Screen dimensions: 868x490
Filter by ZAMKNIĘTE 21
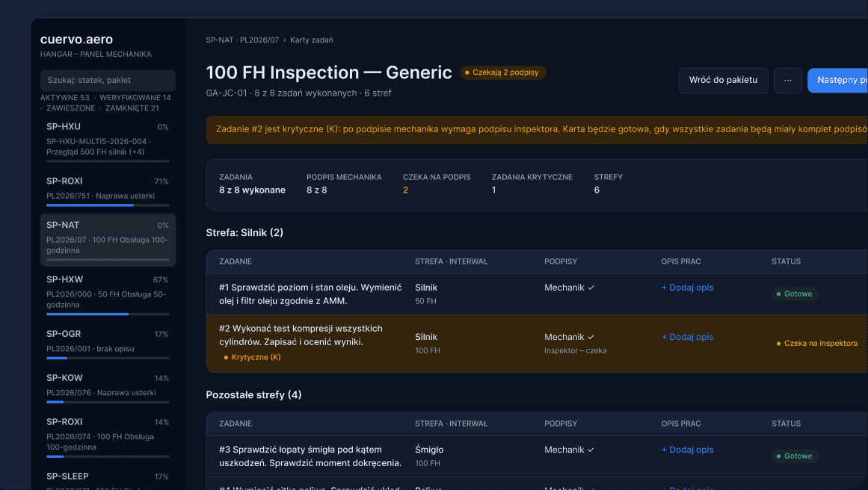pos(132,108)
